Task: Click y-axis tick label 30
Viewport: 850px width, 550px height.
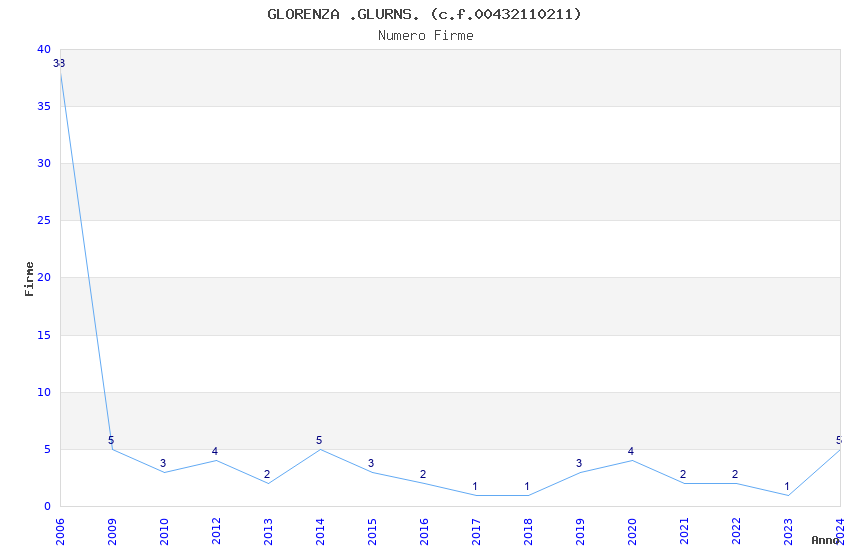Action: tap(44, 163)
